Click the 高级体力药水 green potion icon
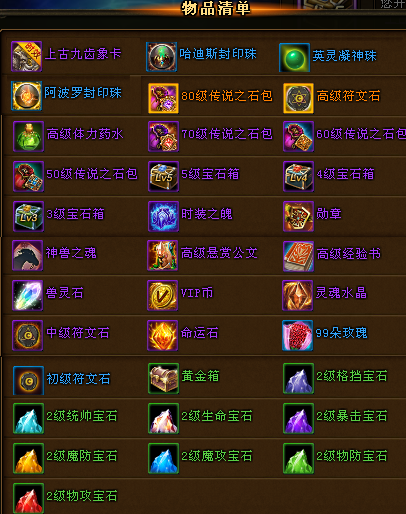 pos(28,136)
